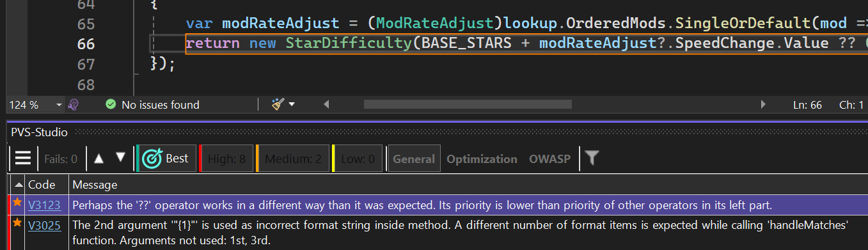The image size is (868, 250).
Task: Click the Ln: 66 line indicator
Action: [x=807, y=105]
